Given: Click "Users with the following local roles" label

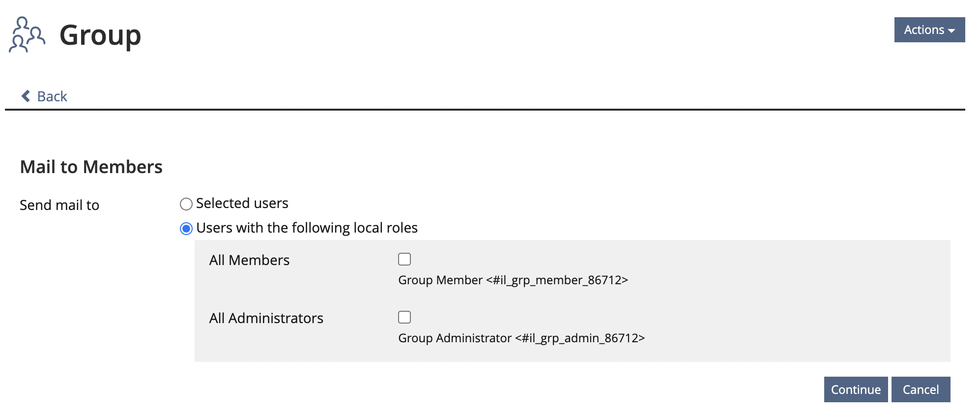Looking at the screenshot, I should point(307,228).
